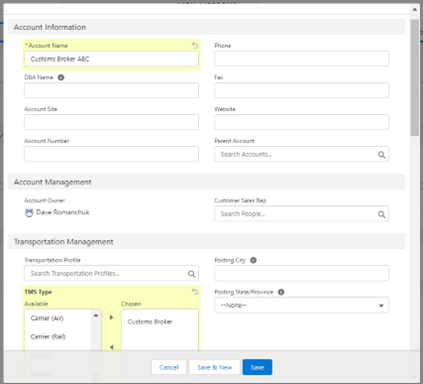The image size is (423, 384).
Task: Select Customs Broker in Chosen list
Action: [x=160, y=322]
